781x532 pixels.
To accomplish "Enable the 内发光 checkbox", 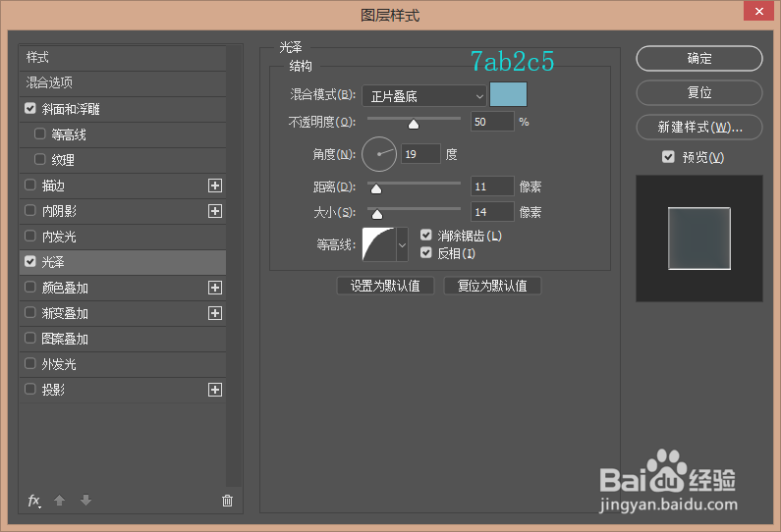I will pos(30,236).
